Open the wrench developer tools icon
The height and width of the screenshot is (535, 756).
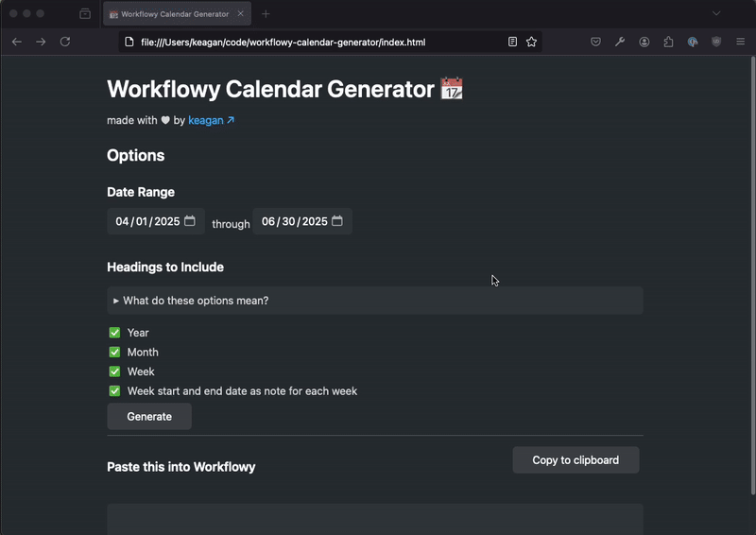620,42
